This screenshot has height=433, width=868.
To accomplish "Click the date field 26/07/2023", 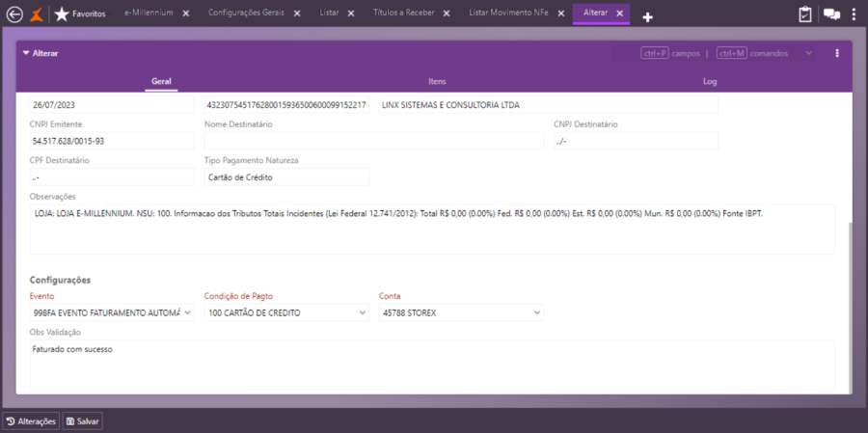I will (x=112, y=105).
